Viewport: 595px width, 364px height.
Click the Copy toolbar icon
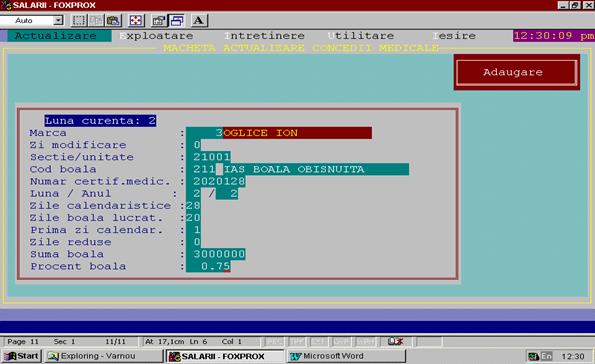[96, 20]
